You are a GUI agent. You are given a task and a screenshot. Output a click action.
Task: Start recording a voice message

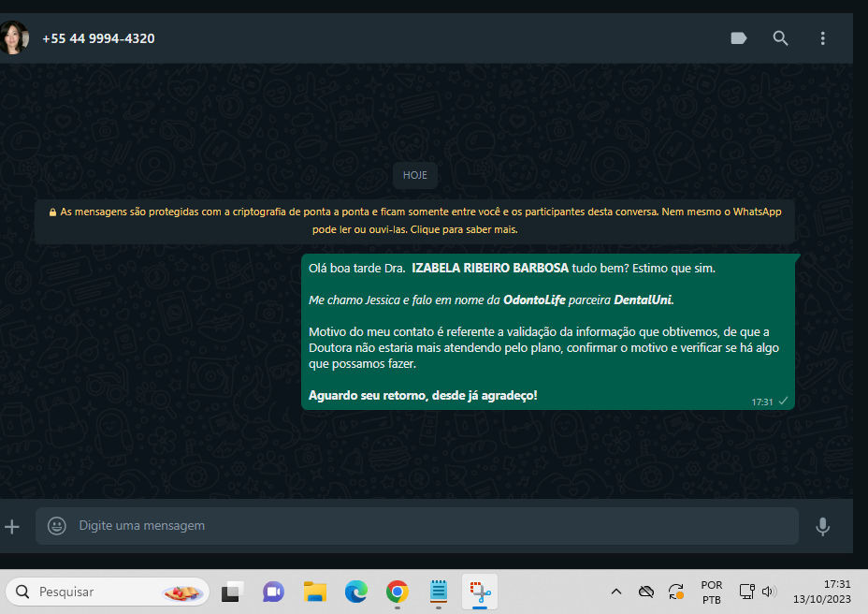[822, 526]
